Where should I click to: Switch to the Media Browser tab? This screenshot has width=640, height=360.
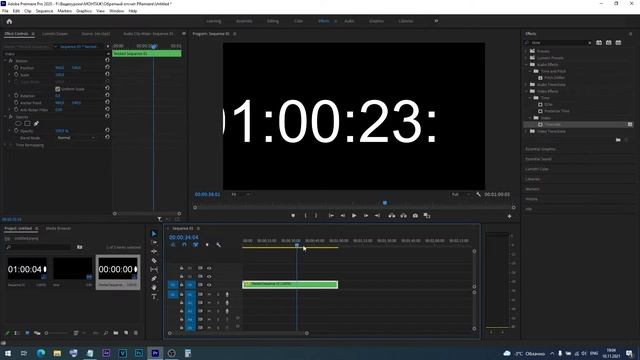pos(58,229)
